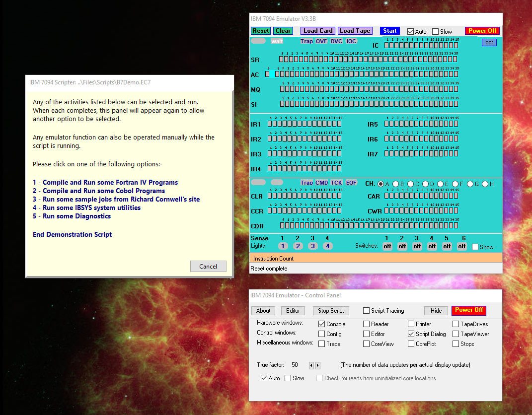
Task: Toggle the Console hardware window checkbox
Action: (322, 324)
